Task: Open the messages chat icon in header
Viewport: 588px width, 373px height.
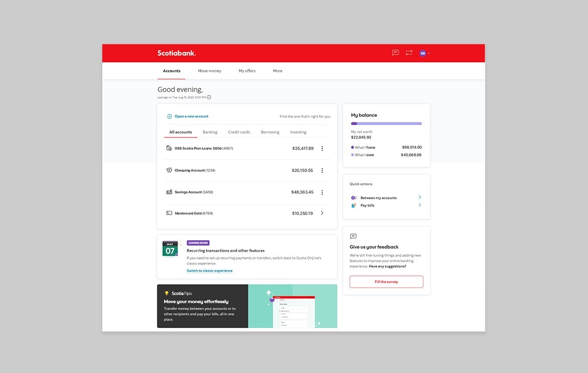Action: pos(395,53)
